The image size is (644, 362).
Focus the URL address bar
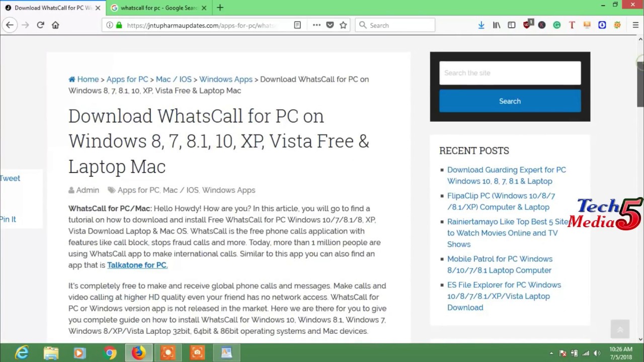click(201, 25)
